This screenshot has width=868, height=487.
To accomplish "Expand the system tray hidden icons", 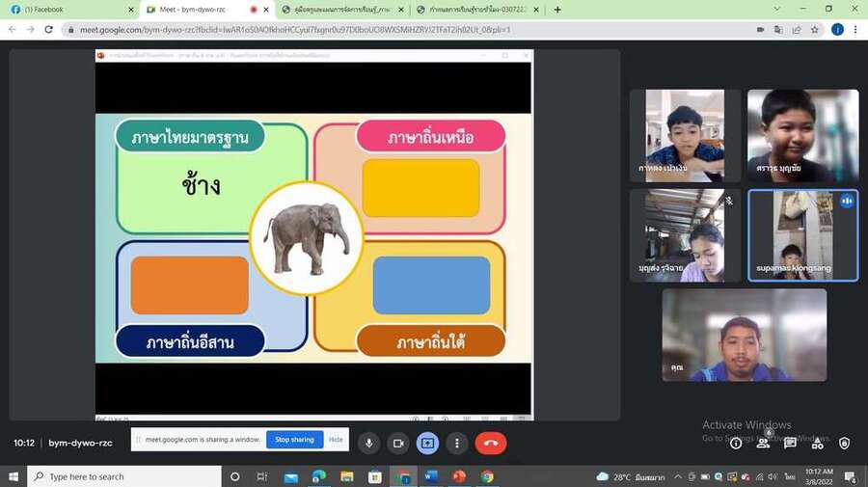I will point(678,476).
